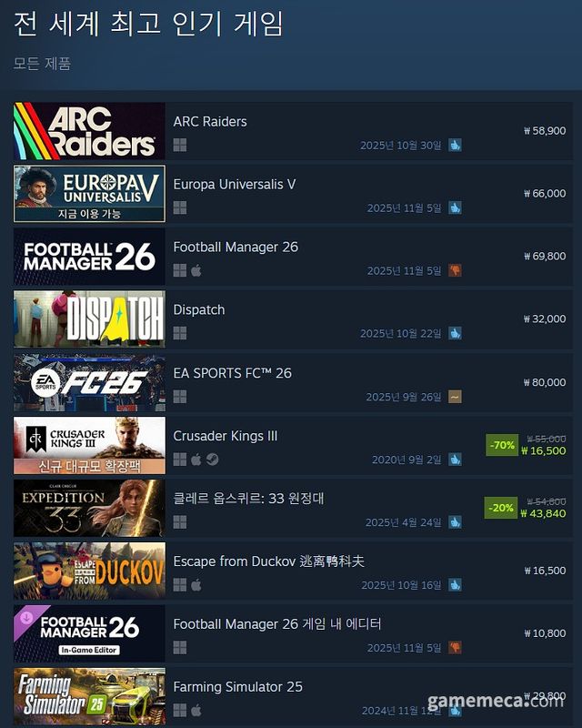Open the Europa Universalis V banner image

90,194
